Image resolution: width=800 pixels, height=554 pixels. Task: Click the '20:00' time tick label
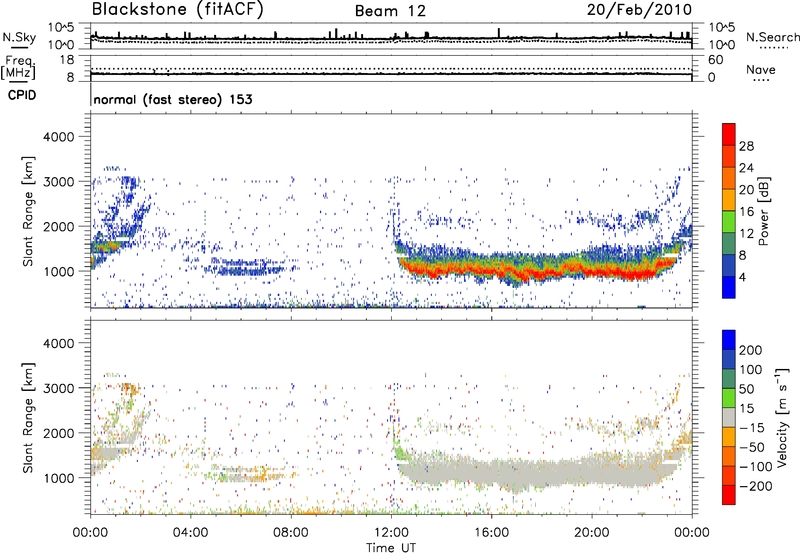591,533
